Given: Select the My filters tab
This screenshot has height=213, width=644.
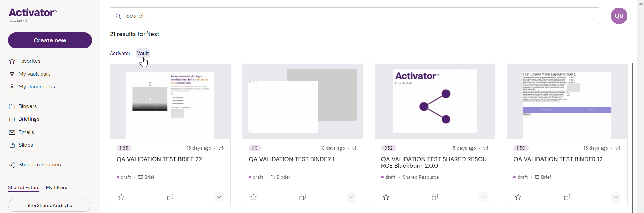Looking at the screenshot, I should pos(56,187).
